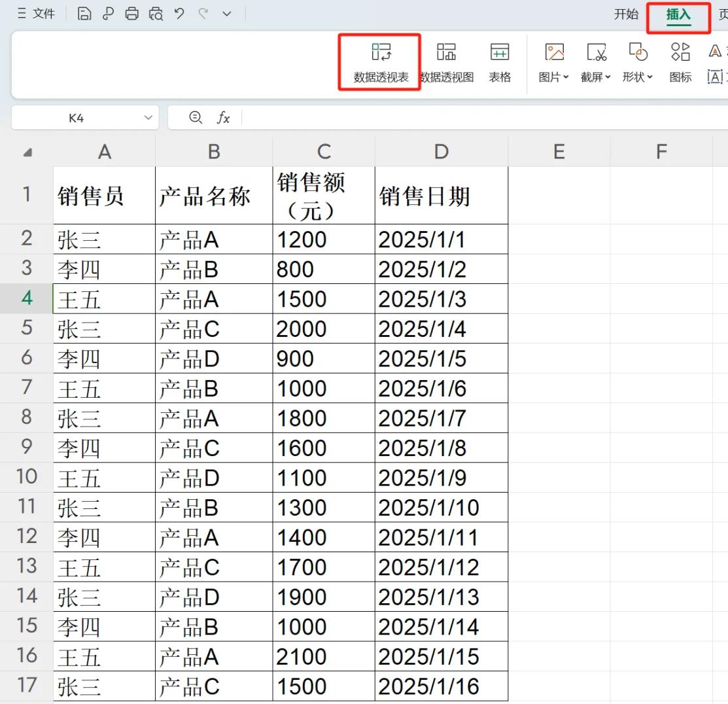The height and width of the screenshot is (704, 728).
Task: Click cell containing 2100
Action: coord(324,656)
